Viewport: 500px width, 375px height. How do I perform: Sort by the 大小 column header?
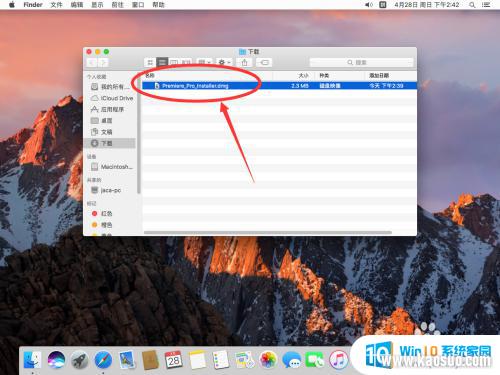point(303,76)
